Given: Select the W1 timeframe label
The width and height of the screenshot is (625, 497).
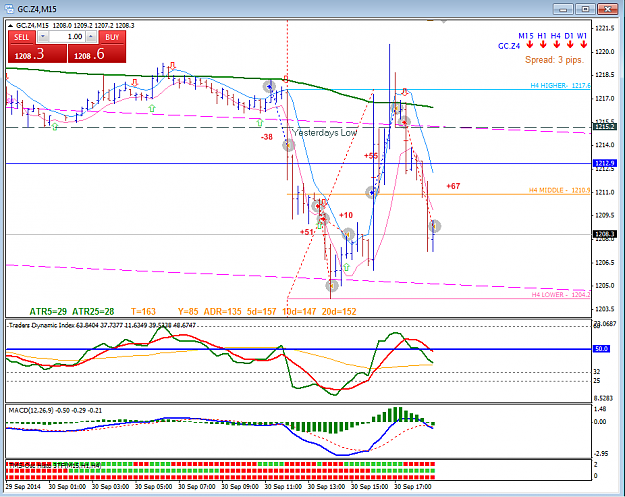Looking at the screenshot, I should (582, 36).
